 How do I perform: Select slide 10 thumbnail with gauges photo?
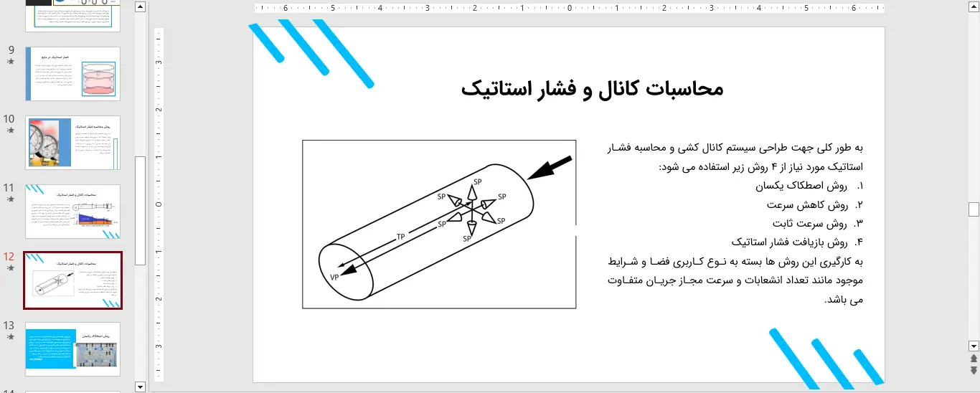72,142
